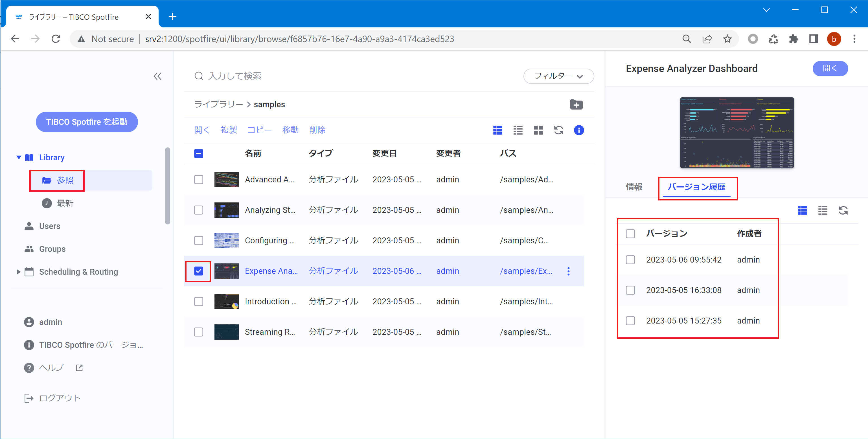Click Expense Analyzer Dashboard preview thumbnail
The width and height of the screenshot is (868, 439).
[x=737, y=133]
